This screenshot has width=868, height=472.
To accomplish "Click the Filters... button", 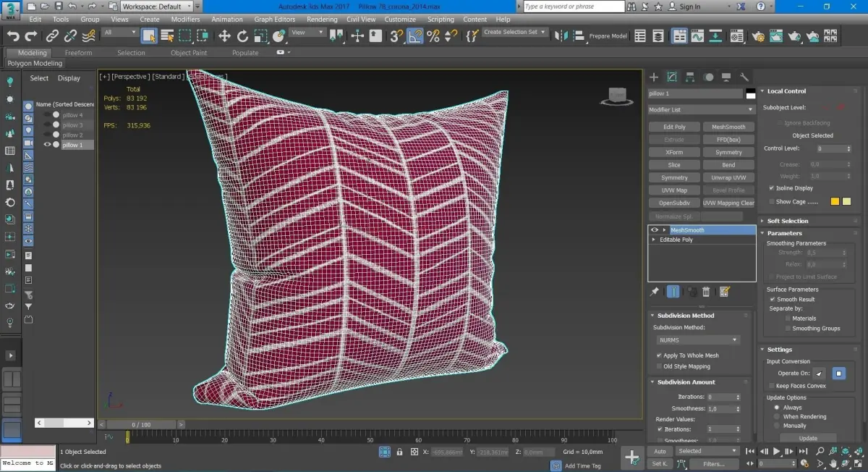I will [x=713, y=464].
